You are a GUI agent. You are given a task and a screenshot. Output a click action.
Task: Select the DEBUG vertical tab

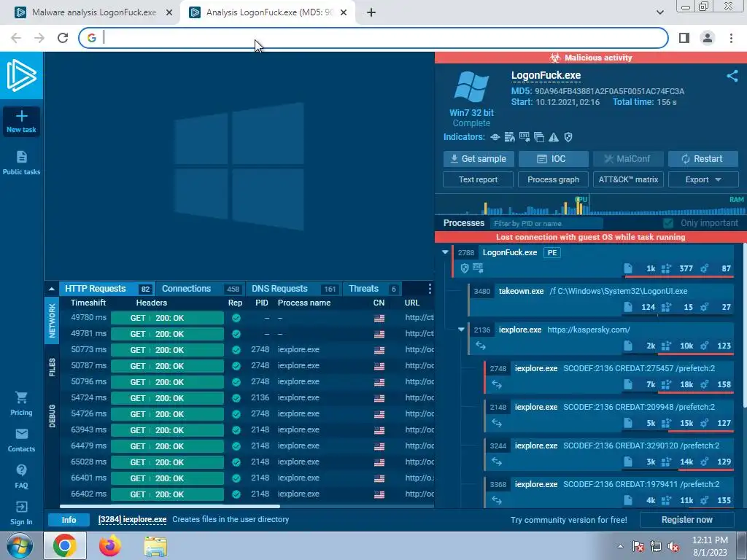click(52, 416)
